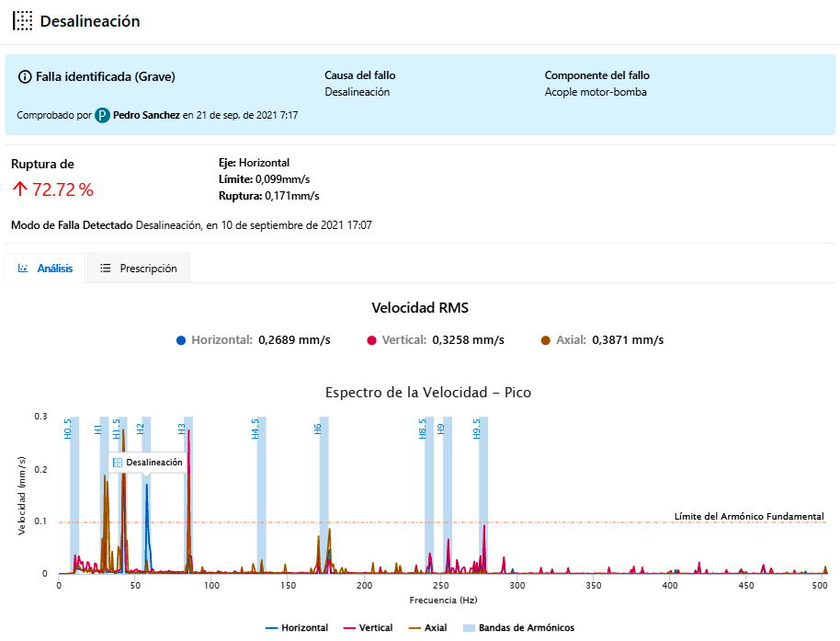
Task: Click the Acople motor-bomba component text
Action: pyautogui.click(x=596, y=92)
